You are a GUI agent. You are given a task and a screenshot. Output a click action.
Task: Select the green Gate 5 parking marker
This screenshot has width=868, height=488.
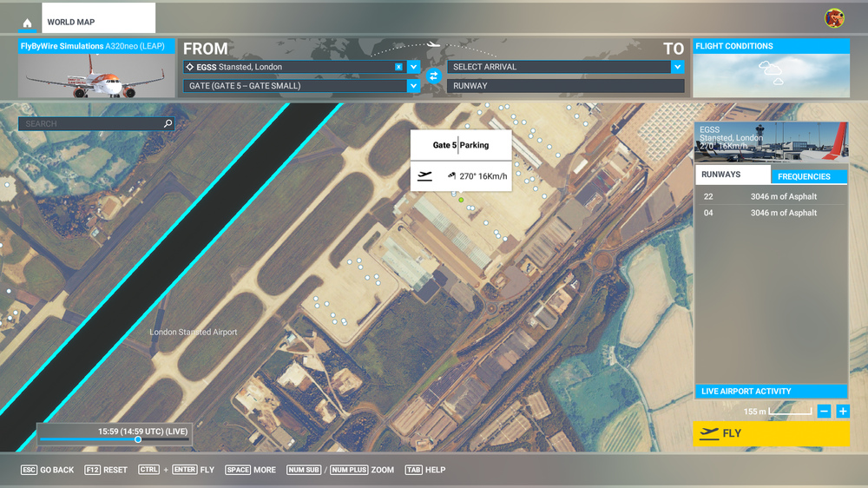461,201
